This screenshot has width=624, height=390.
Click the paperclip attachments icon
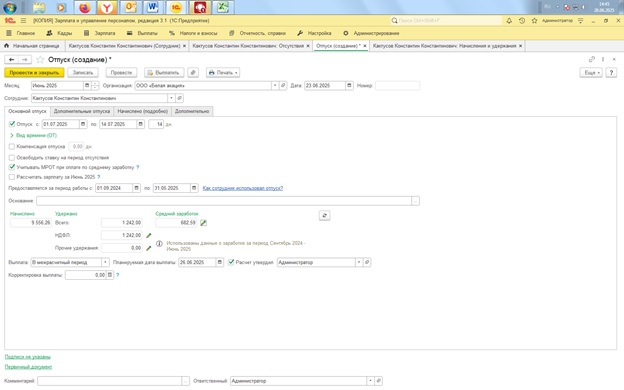[193, 73]
